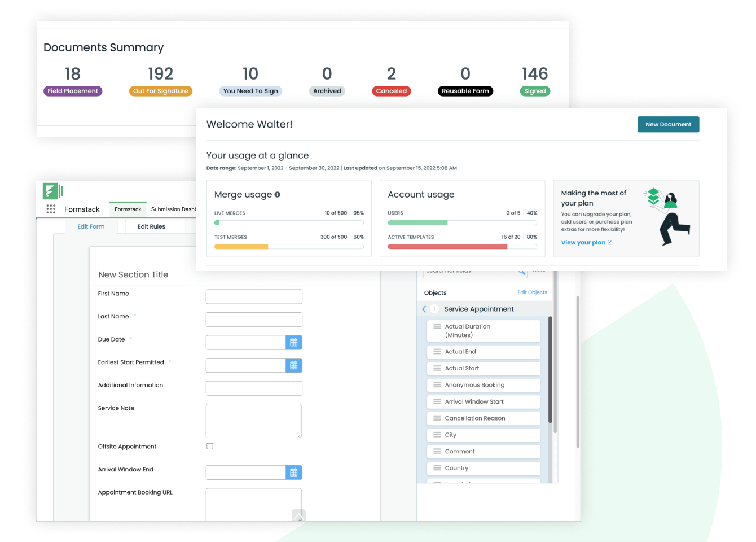Click drag handle icon for Actual End

437,352
